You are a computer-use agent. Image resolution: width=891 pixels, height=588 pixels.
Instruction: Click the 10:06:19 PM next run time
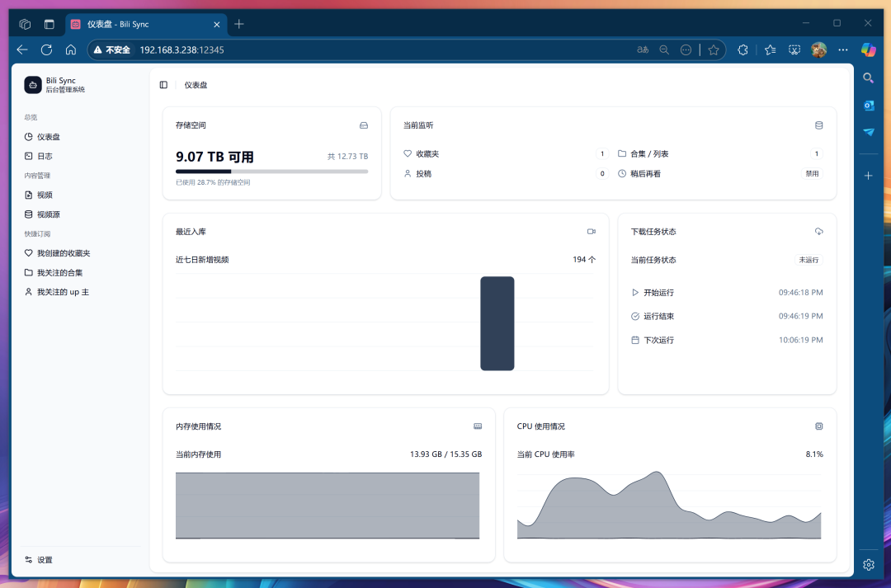pyautogui.click(x=800, y=340)
